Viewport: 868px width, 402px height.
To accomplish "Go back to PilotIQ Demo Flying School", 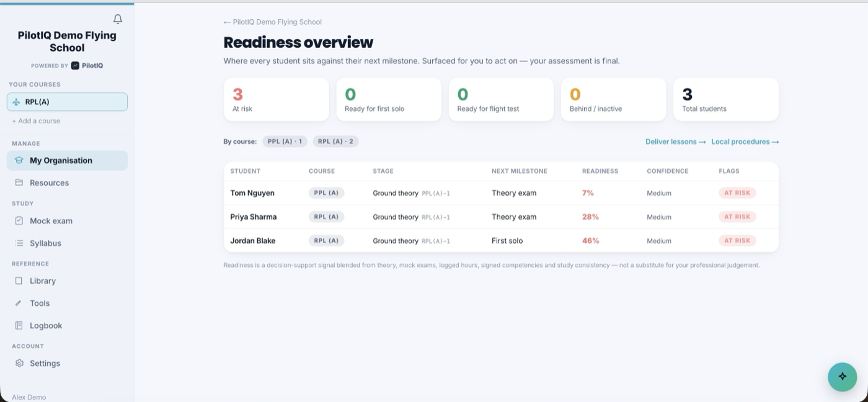I will point(273,22).
